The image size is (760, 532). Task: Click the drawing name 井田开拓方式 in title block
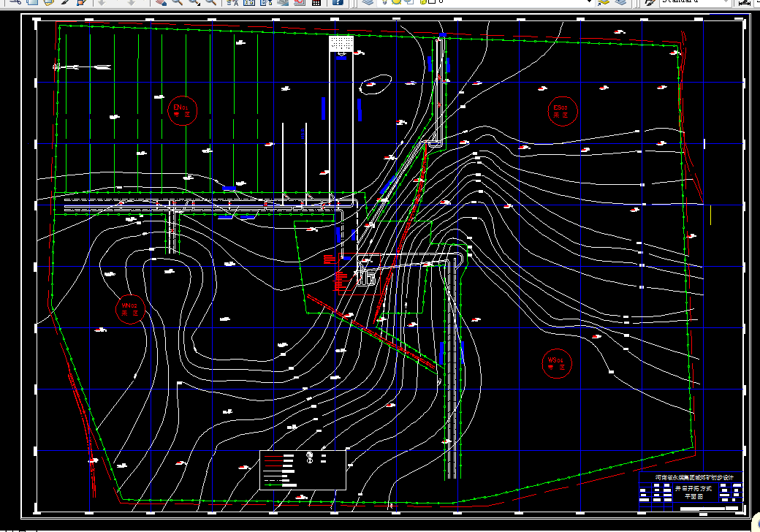pos(693,488)
